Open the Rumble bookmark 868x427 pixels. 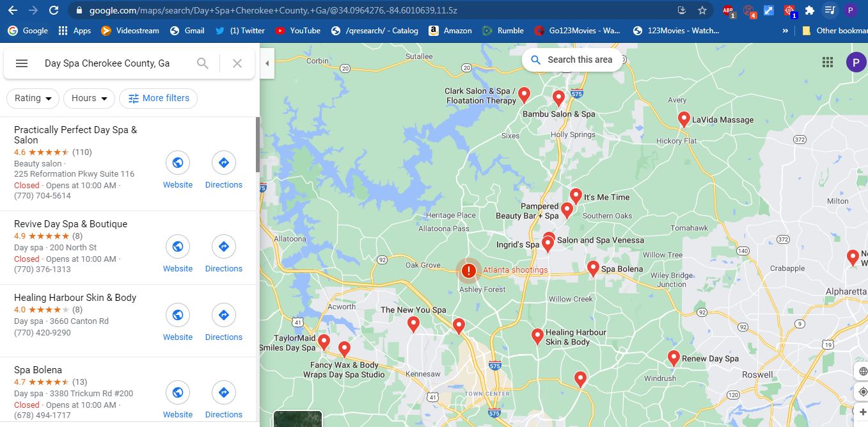tap(503, 30)
